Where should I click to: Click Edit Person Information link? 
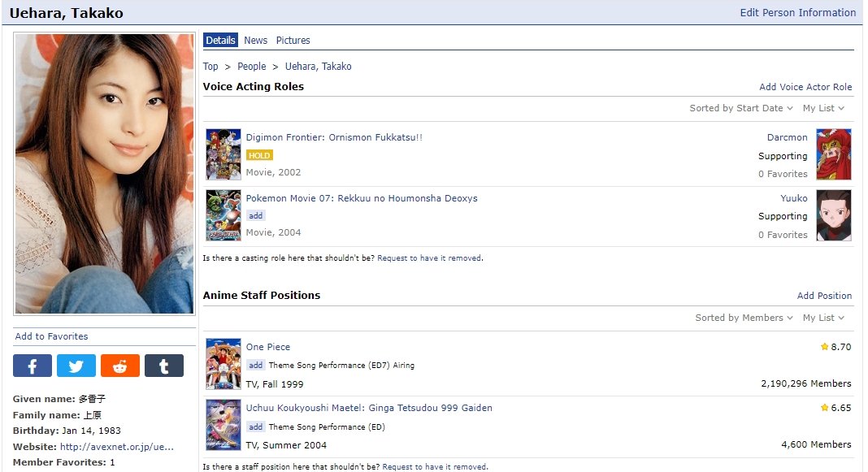pos(797,13)
